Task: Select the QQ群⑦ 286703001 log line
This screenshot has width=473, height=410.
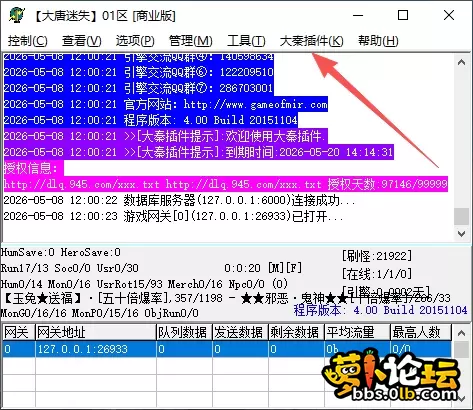Action: 139,88
